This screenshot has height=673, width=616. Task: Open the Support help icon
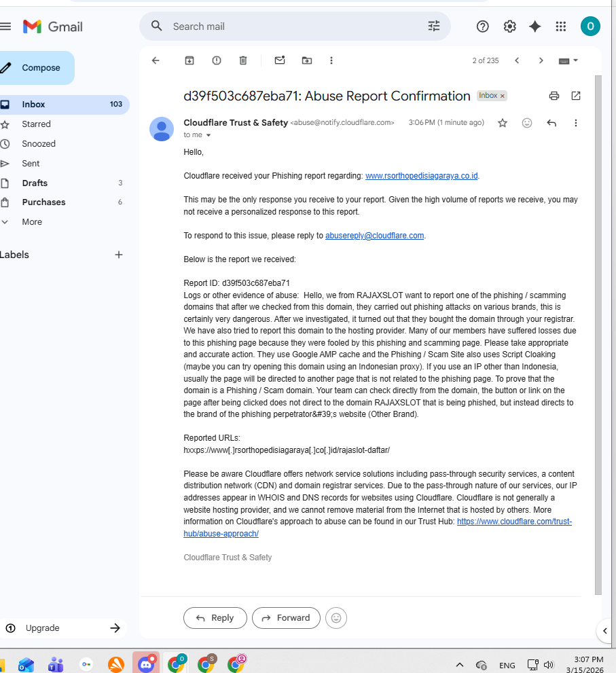coord(482,26)
